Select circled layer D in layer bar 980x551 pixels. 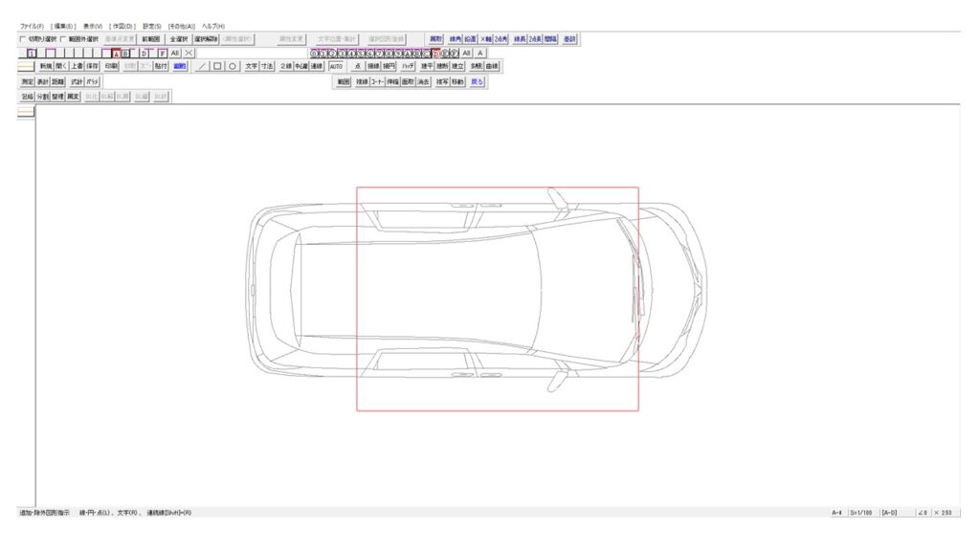pos(435,54)
